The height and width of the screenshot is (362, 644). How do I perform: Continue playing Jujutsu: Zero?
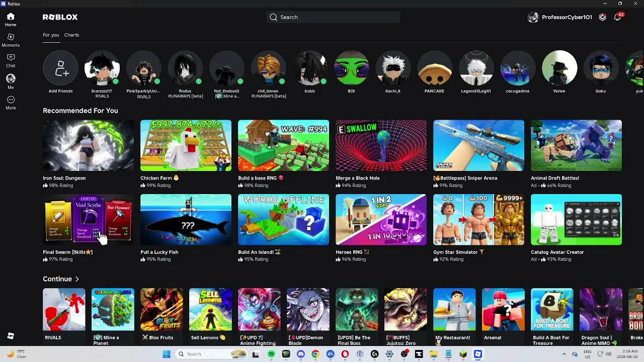(x=406, y=309)
